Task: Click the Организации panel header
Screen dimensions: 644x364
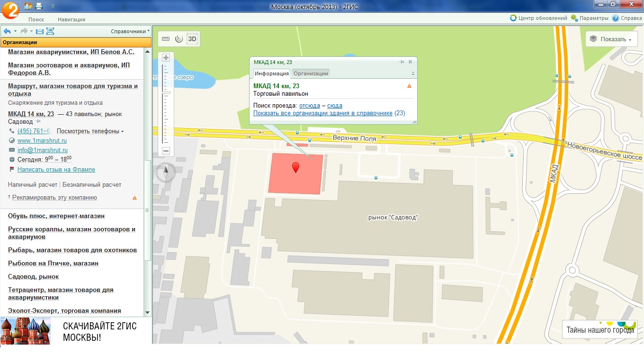Action: click(76, 42)
